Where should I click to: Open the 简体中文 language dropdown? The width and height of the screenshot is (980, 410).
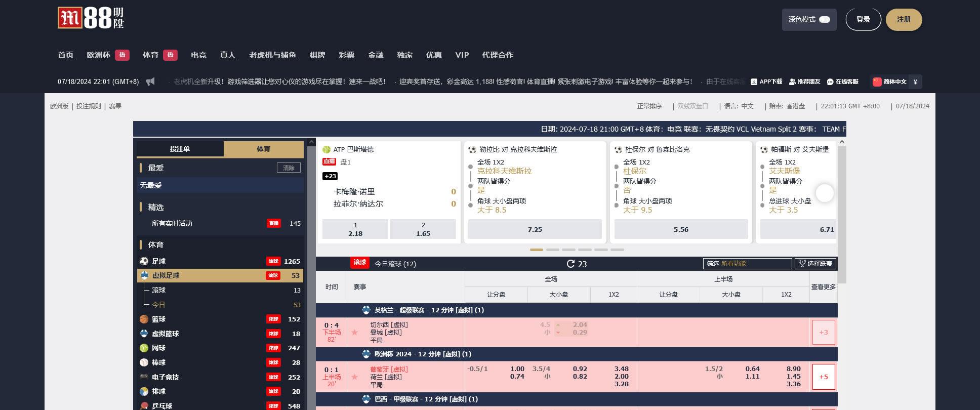click(x=889, y=81)
